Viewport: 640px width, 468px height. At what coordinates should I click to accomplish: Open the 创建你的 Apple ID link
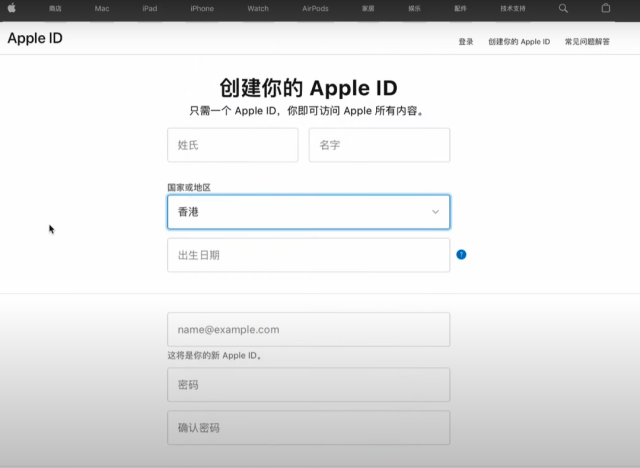coord(519,42)
